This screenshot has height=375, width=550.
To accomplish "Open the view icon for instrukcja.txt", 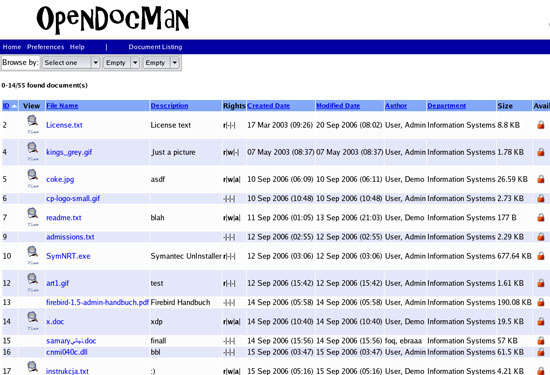I will (x=32, y=368).
